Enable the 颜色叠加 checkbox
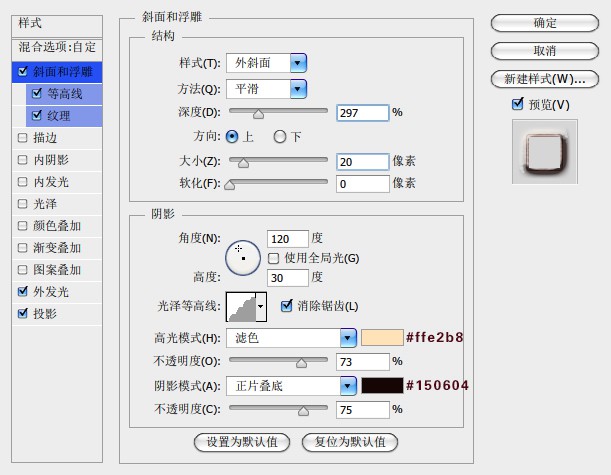The width and height of the screenshot is (611, 475). pyautogui.click(x=23, y=226)
